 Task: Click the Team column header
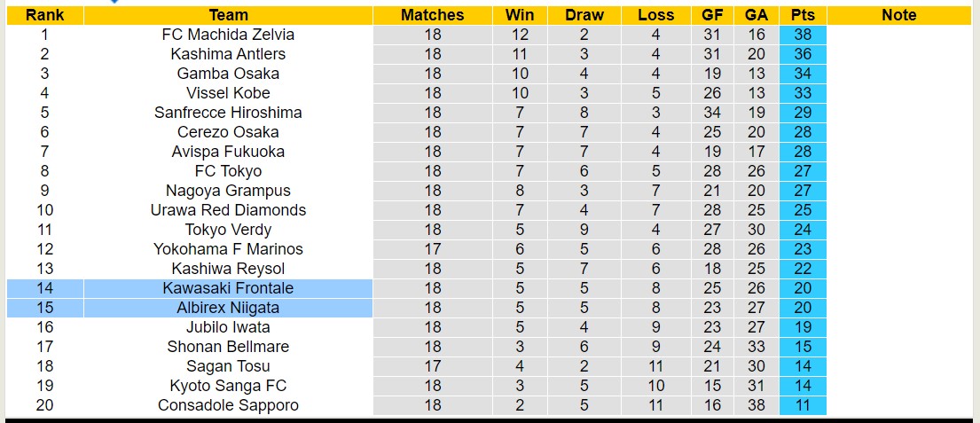228,15
